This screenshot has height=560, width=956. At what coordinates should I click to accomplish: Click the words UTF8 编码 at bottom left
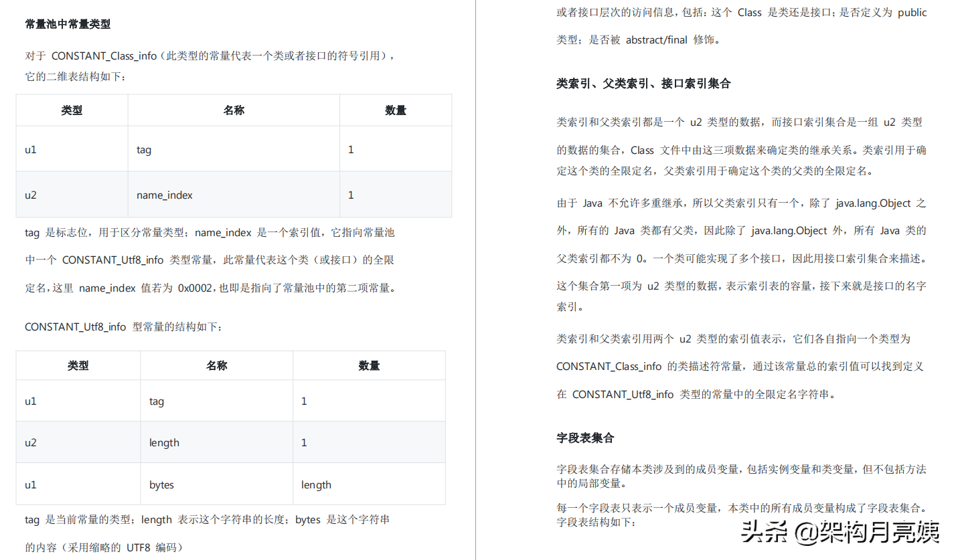click(153, 547)
